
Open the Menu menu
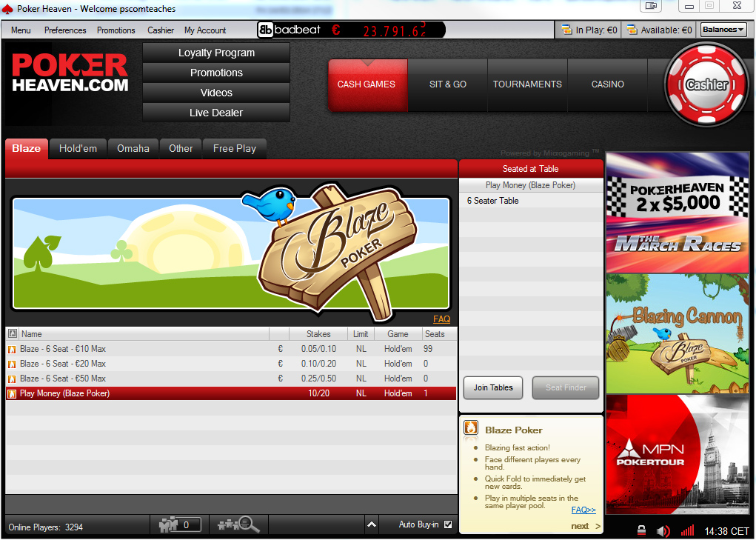tap(21, 30)
